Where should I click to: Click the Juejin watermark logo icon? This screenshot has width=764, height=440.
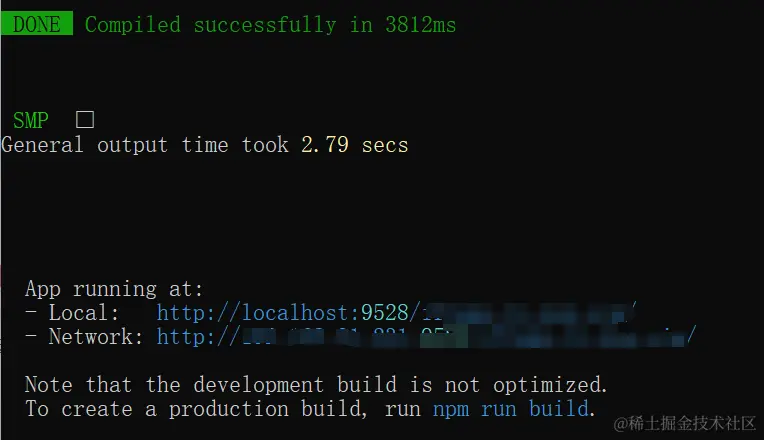pyautogui.click(x=623, y=424)
